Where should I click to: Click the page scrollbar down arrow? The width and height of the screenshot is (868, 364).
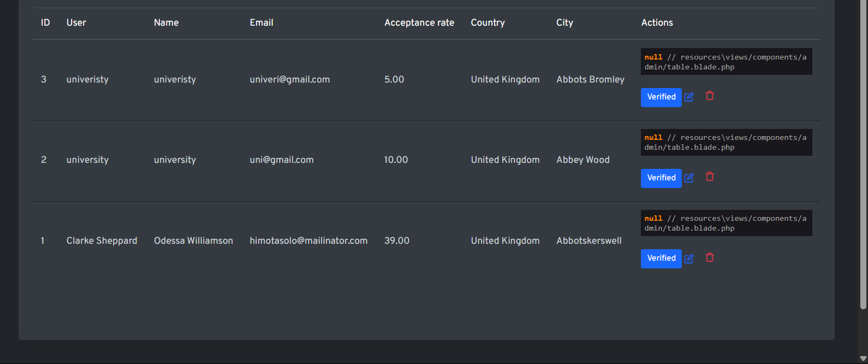coord(863,359)
